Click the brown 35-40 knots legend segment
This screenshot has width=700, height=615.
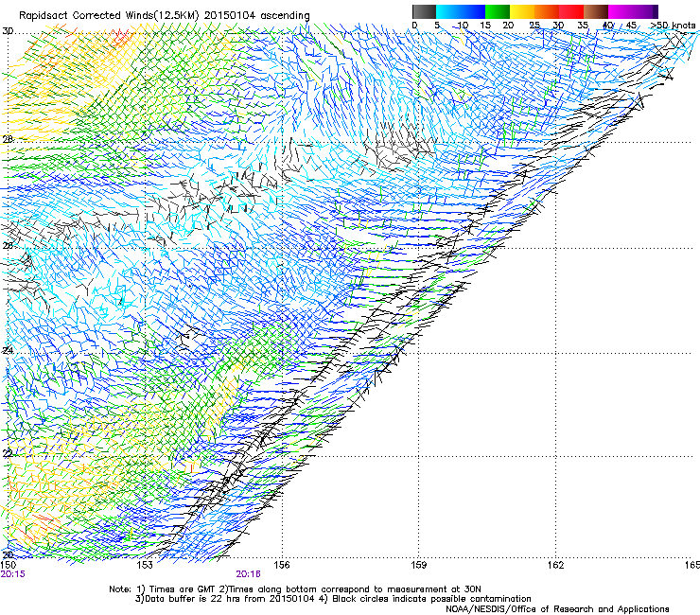(596, 11)
